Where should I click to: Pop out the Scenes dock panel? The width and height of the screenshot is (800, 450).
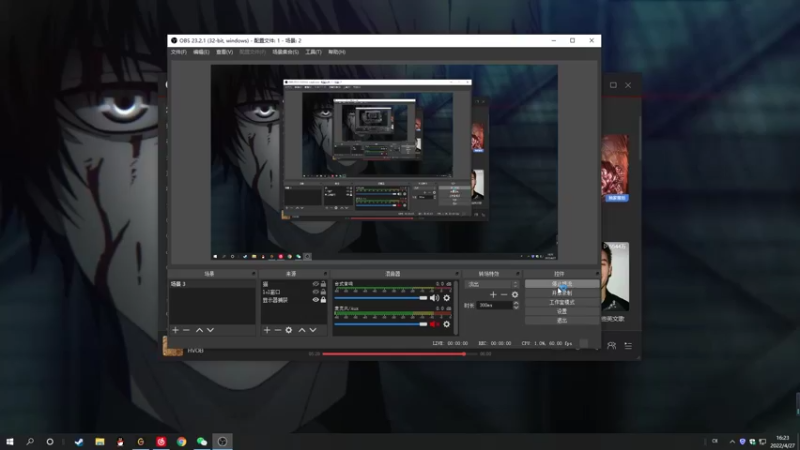(253, 274)
